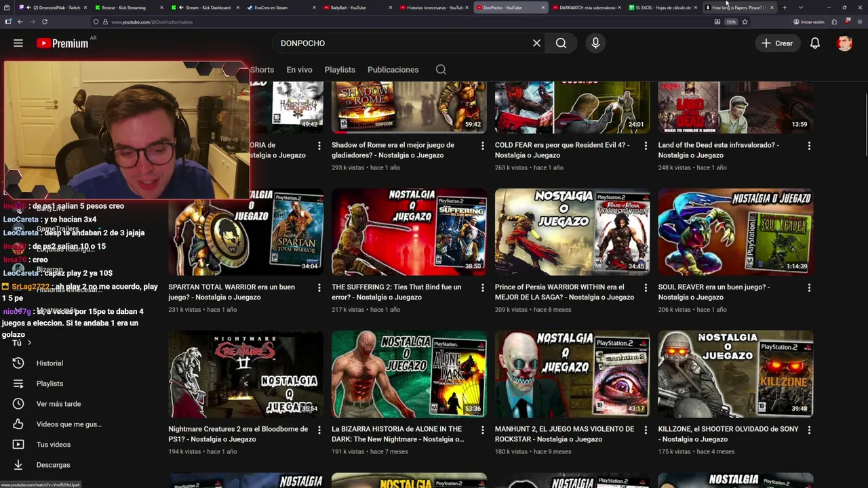Screen dimensions: 868x488
Task: Click Prince of Persia WARRIOR WITHIN title
Action: tap(564, 292)
